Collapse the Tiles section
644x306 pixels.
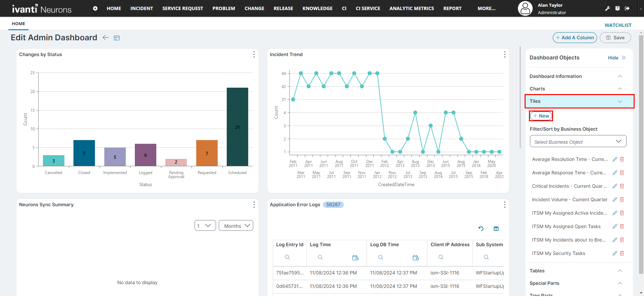(620, 101)
